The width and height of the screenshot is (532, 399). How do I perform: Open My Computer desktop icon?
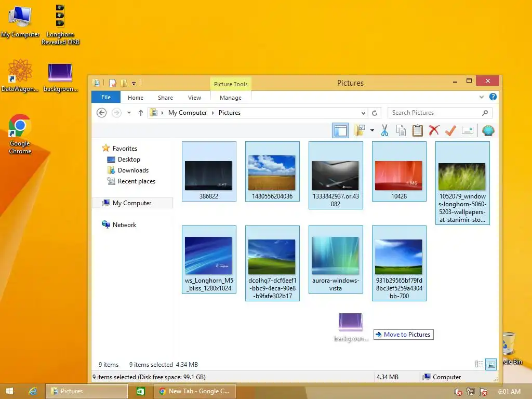tap(20, 21)
